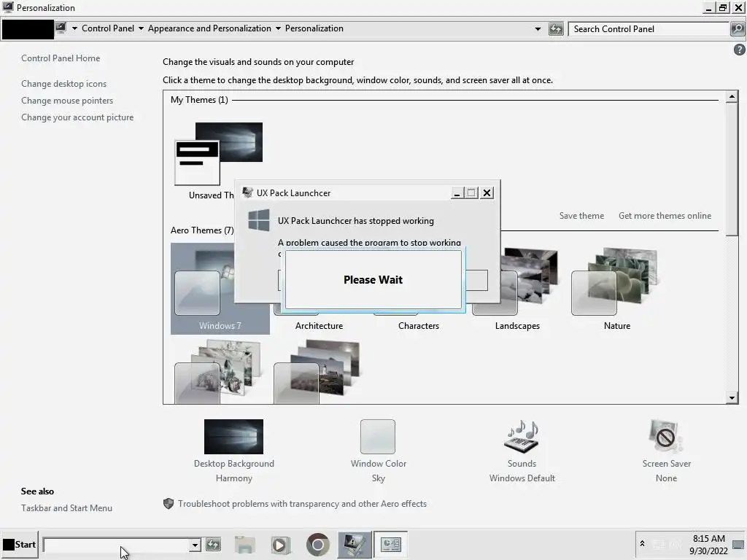This screenshot has width=747, height=560.
Task: Click Save theme link
Action: pos(581,216)
